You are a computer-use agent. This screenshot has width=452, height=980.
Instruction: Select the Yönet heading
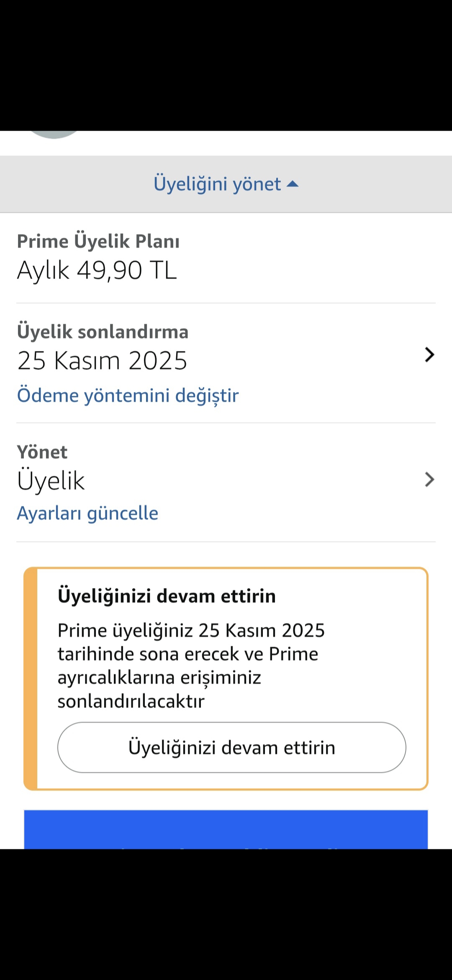[42, 452]
